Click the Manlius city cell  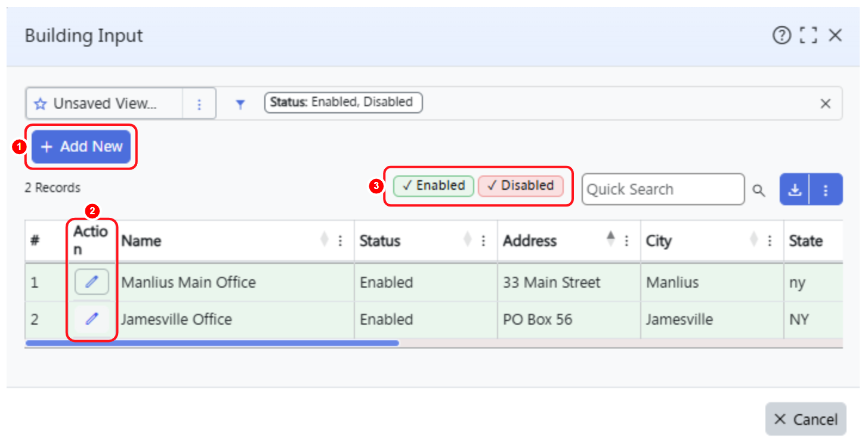tap(712, 282)
